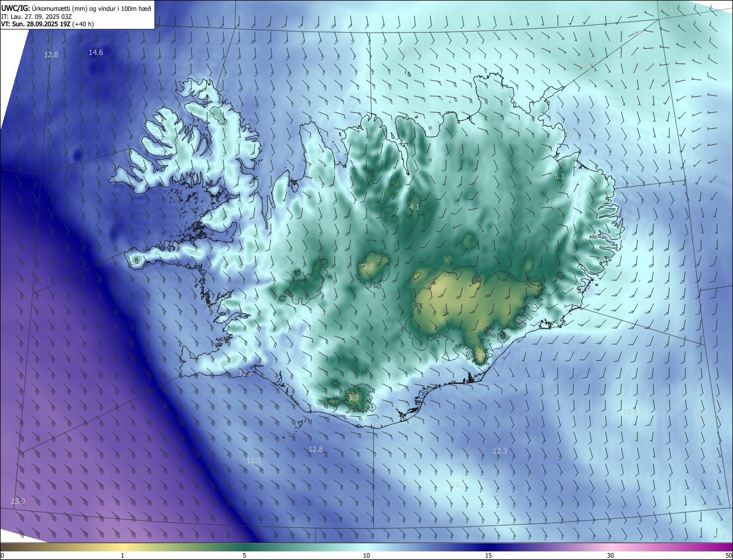Click the 1 tick on the color scale
Screen dimensions: 733x560
pyautogui.click(x=123, y=555)
